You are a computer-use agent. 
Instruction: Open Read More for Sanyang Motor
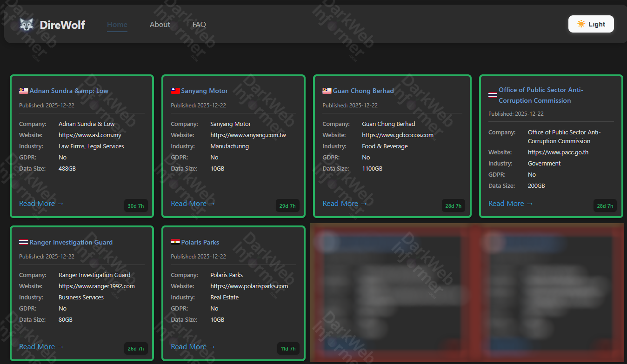[x=193, y=204]
